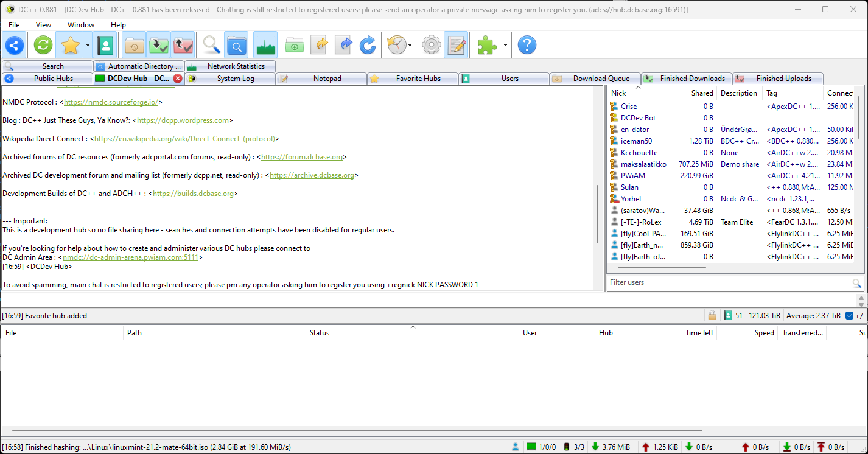This screenshot has height=454, width=868.
Task: Click the teal users count icon beside 51
Action: point(727,315)
